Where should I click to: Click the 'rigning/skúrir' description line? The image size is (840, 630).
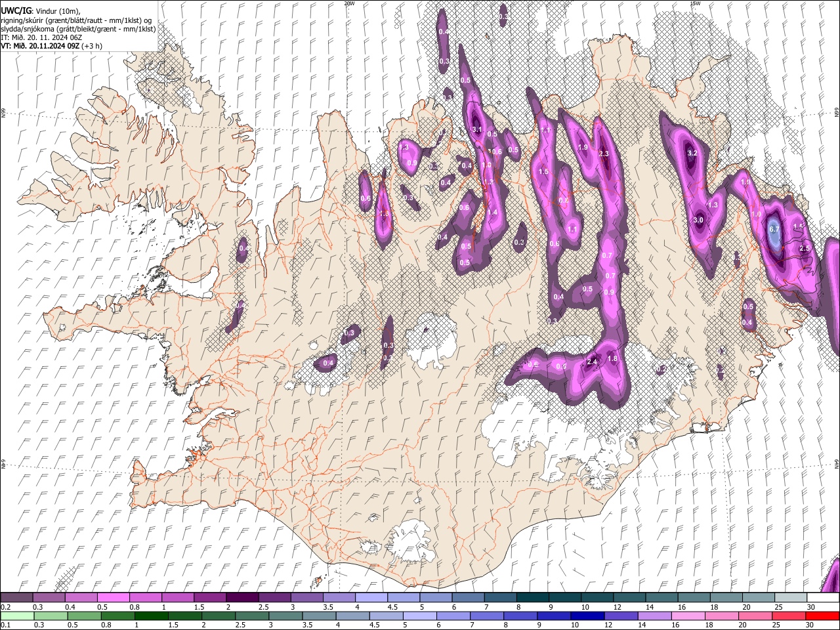76,20
